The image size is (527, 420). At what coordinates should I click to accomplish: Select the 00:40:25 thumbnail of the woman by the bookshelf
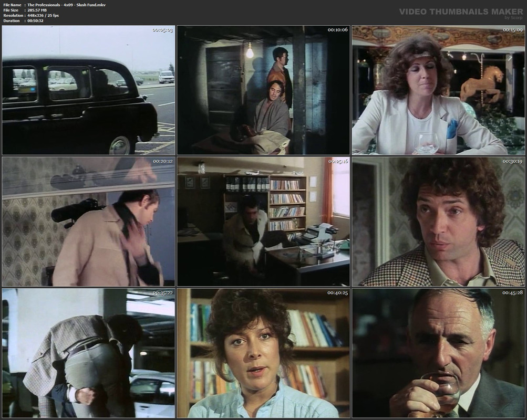(x=264, y=353)
